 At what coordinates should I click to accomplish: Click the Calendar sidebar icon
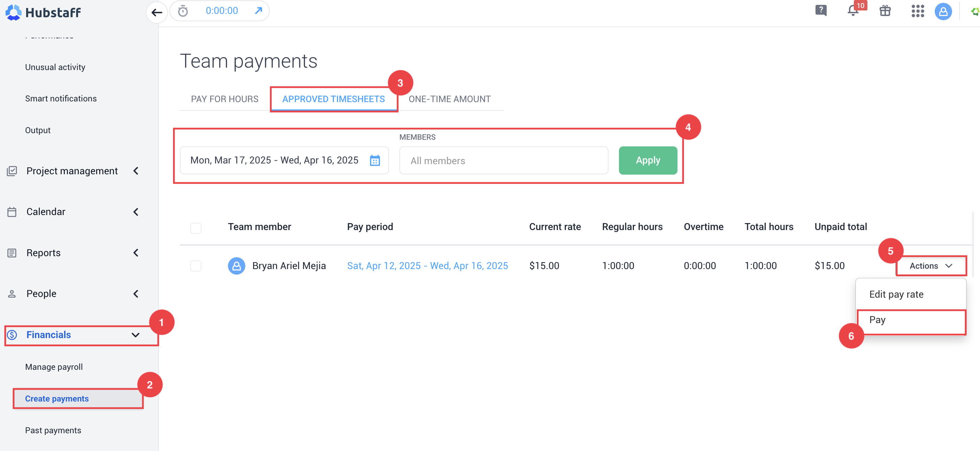(x=12, y=212)
